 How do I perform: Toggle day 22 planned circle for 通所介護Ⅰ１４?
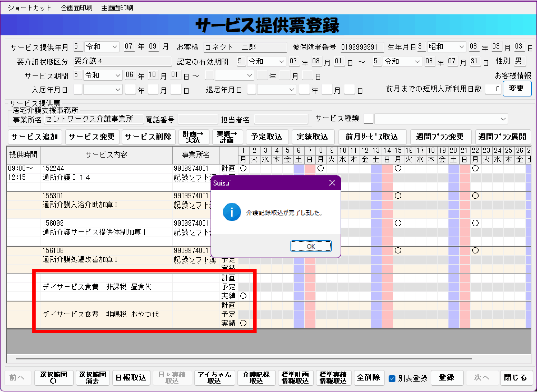tap(475, 168)
